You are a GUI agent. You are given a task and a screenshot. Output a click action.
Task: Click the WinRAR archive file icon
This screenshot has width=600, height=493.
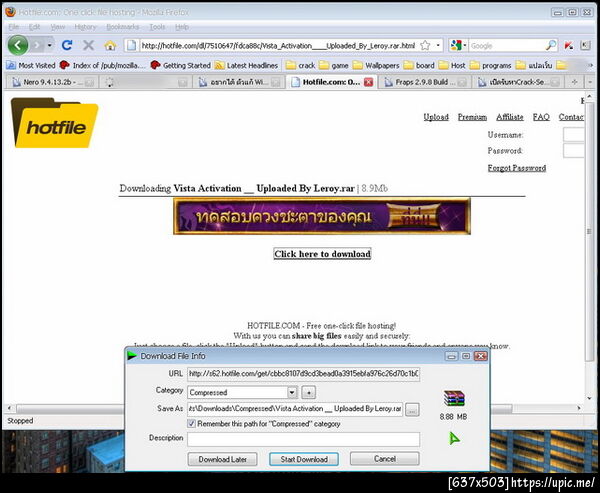pyautogui.click(x=454, y=398)
